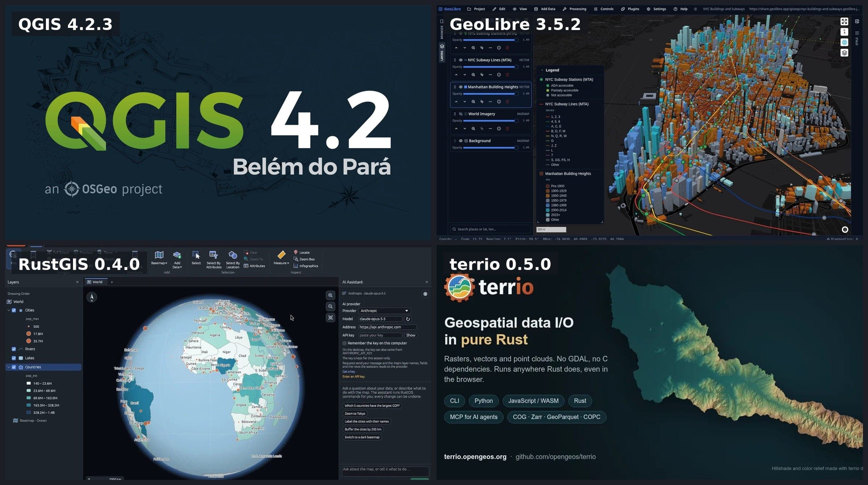This screenshot has width=868, height=485.
Task: Open the AI Provider dropdown
Action: click(384, 311)
